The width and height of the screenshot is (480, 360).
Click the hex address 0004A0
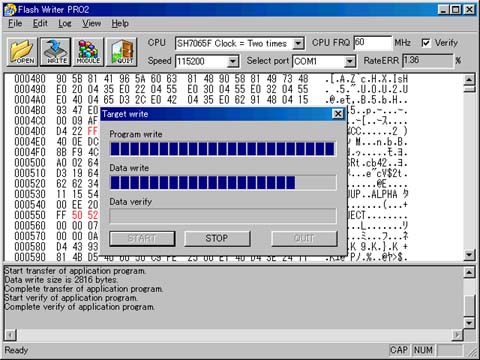tap(30, 100)
